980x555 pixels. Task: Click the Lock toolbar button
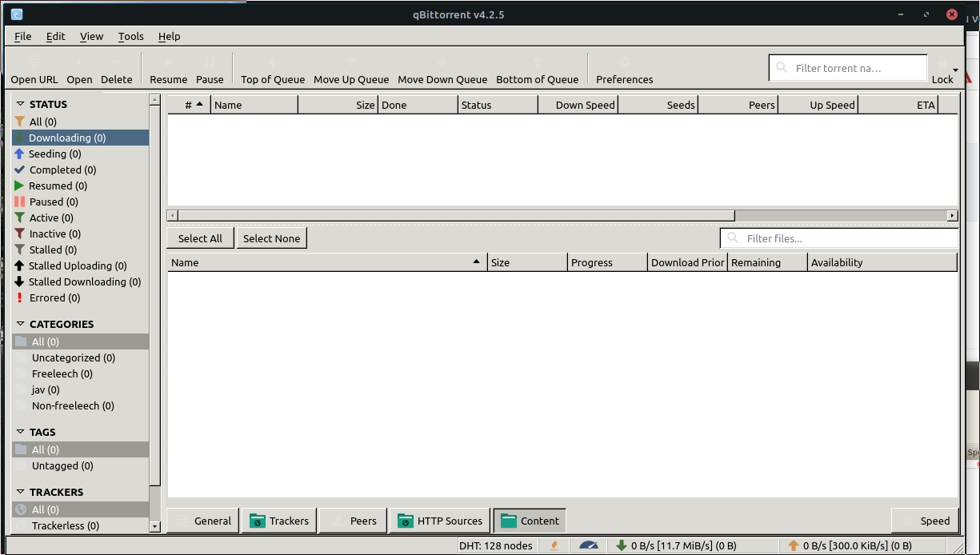pyautogui.click(x=942, y=70)
